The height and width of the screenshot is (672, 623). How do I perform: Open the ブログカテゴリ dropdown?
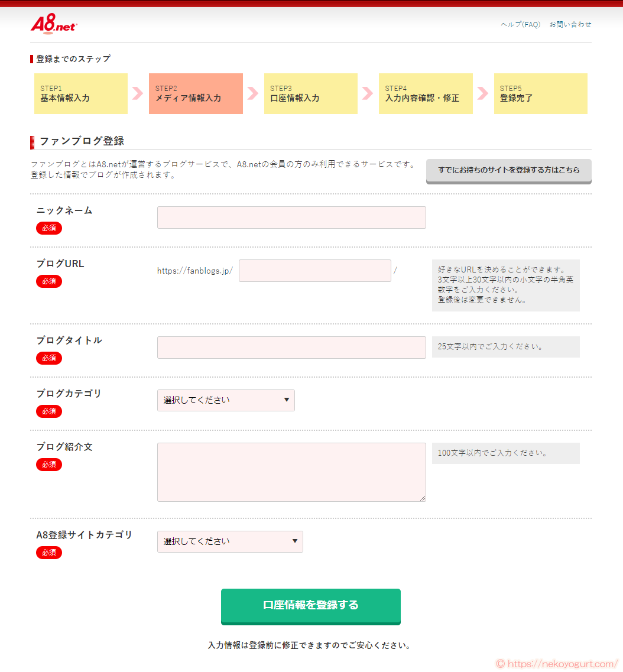point(226,400)
